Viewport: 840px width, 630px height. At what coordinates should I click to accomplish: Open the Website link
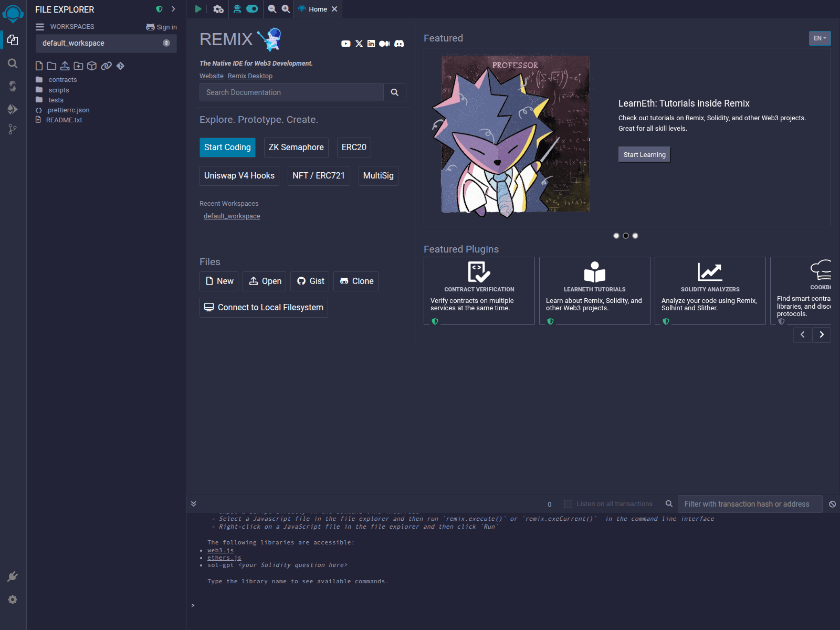(212, 76)
